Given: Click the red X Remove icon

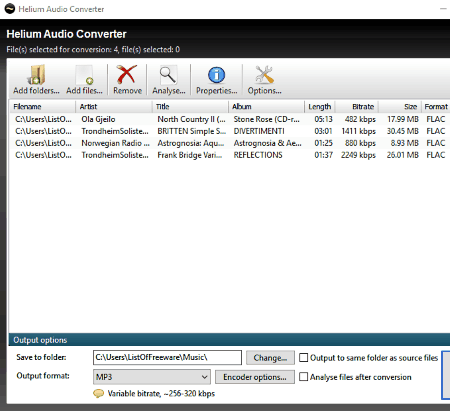Looking at the screenshot, I should [x=127, y=74].
